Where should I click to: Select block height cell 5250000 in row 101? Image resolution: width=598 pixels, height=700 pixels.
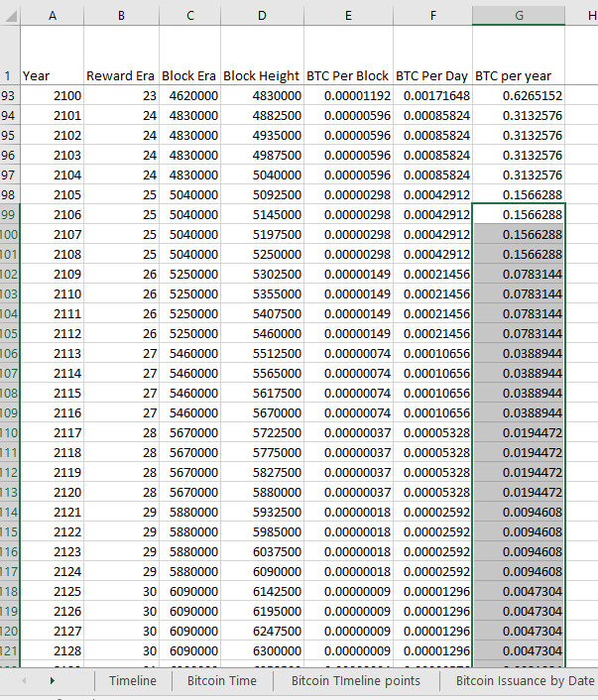coord(262,255)
